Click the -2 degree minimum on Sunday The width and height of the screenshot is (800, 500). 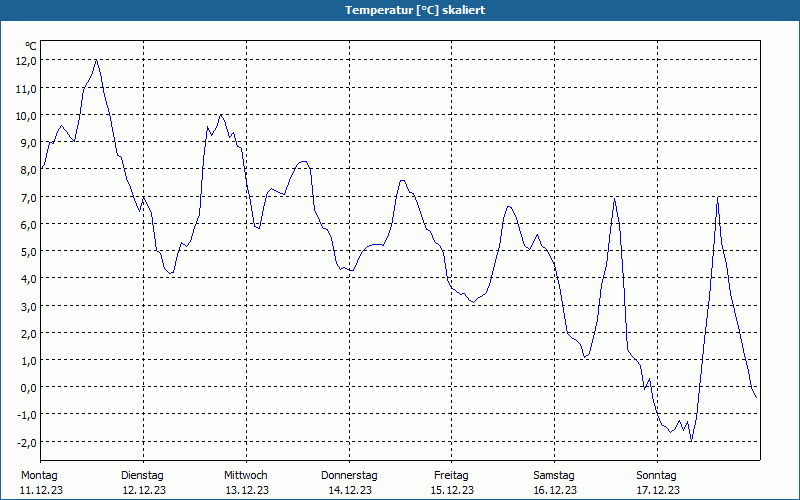(691, 441)
